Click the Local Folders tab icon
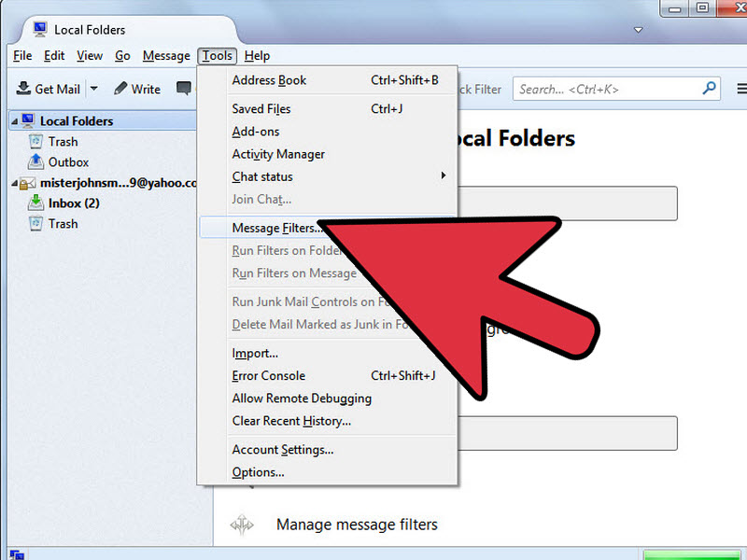 pos(40,30)
